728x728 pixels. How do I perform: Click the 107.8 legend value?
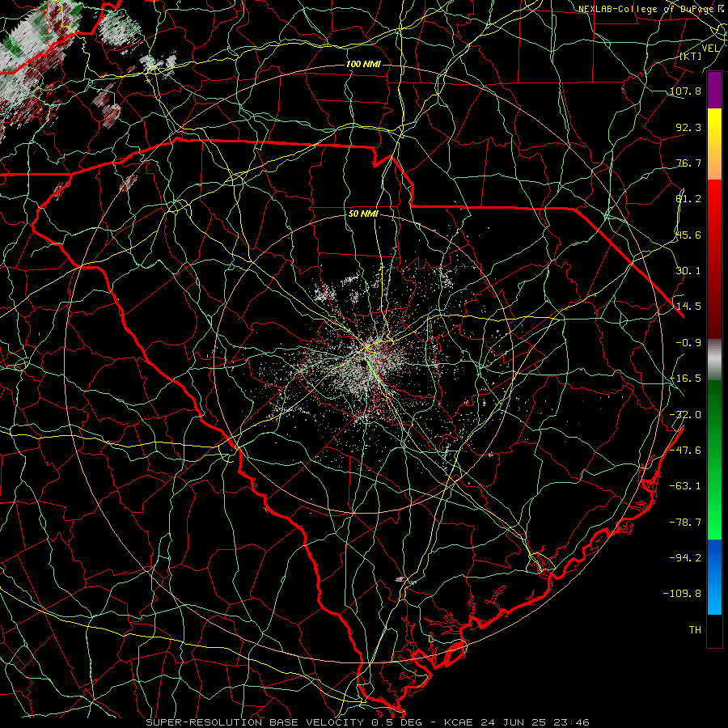(x=685, y=91)
